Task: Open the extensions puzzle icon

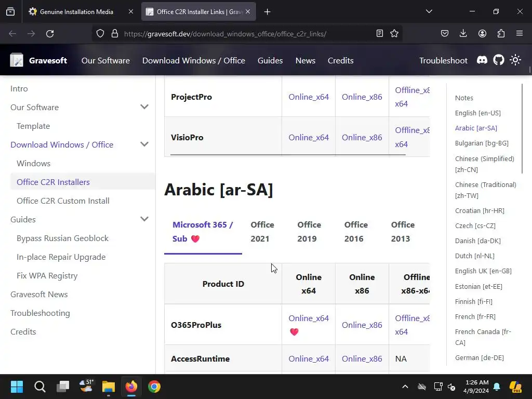Action: coord(501,34)
